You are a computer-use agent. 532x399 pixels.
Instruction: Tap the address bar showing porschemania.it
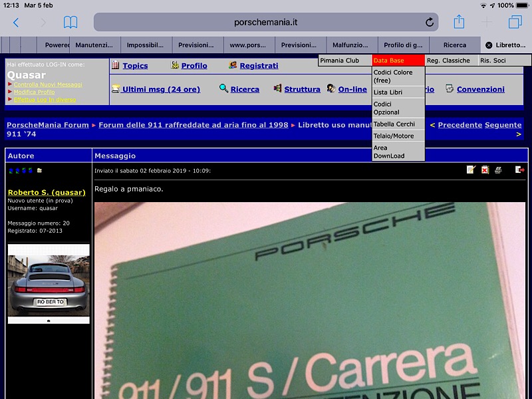click(265, 23)
